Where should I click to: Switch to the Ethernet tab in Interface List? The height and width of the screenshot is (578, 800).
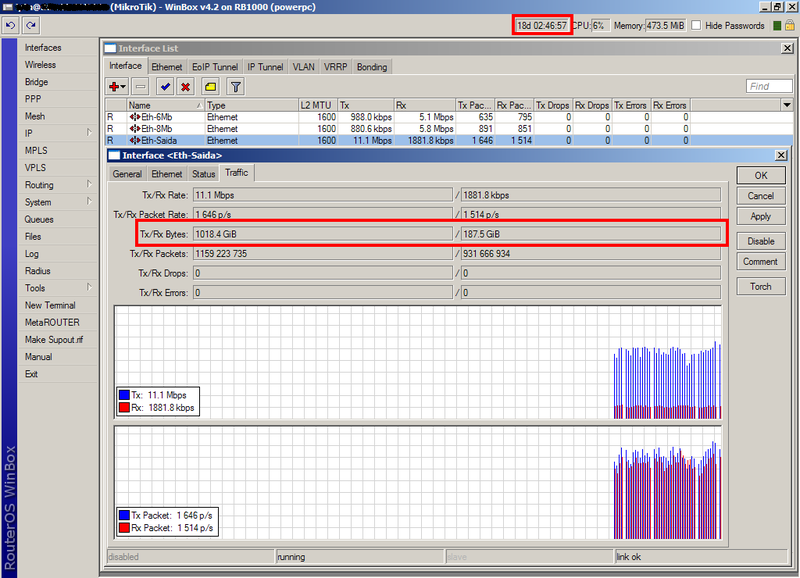point(167,67)
